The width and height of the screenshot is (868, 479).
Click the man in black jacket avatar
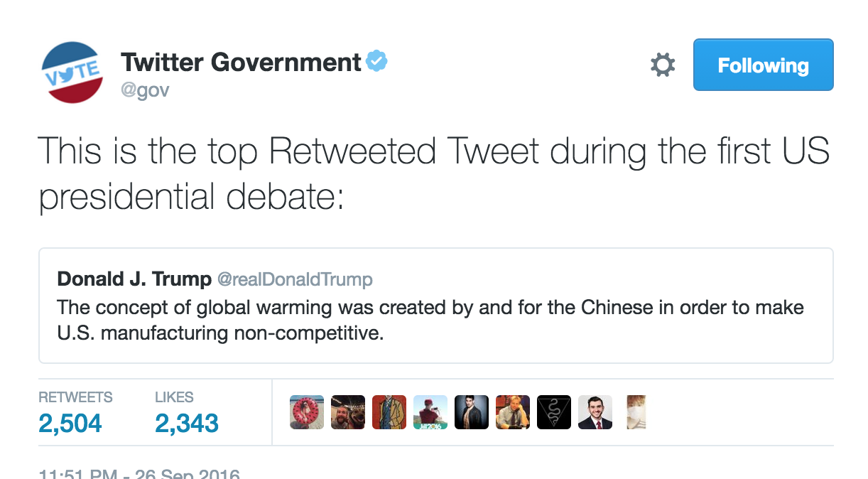coord(472,412)
